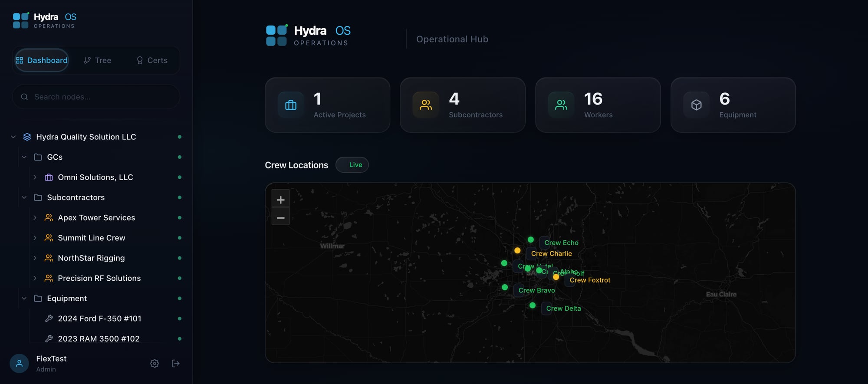Open the Active Projects card
The image size is (868, 384).
328,105
